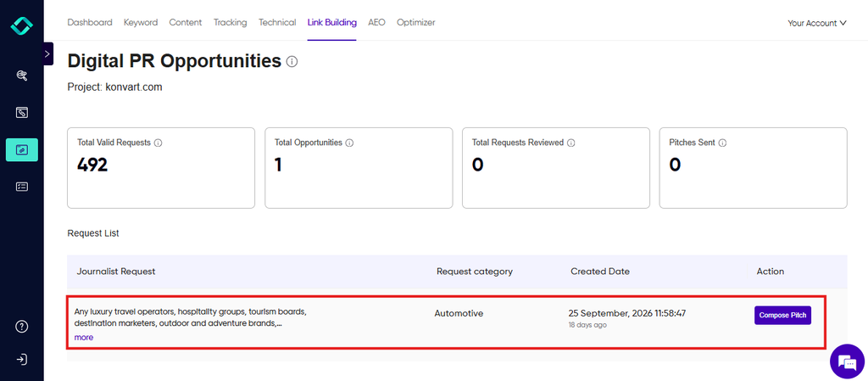
Task: Click the Total Requests Reviewed card value
Action: pyautogui.click(x=478, y=165)
